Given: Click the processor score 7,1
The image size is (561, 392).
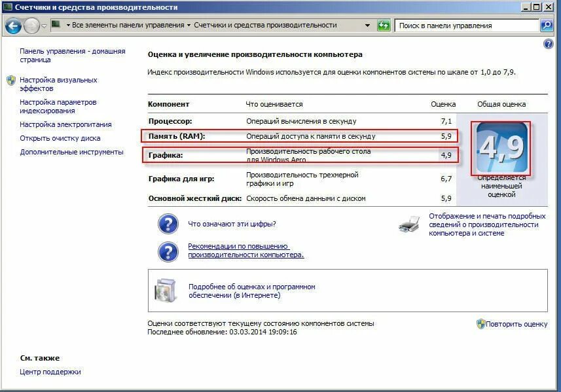Looking at the screenshot, I should 446,121.
